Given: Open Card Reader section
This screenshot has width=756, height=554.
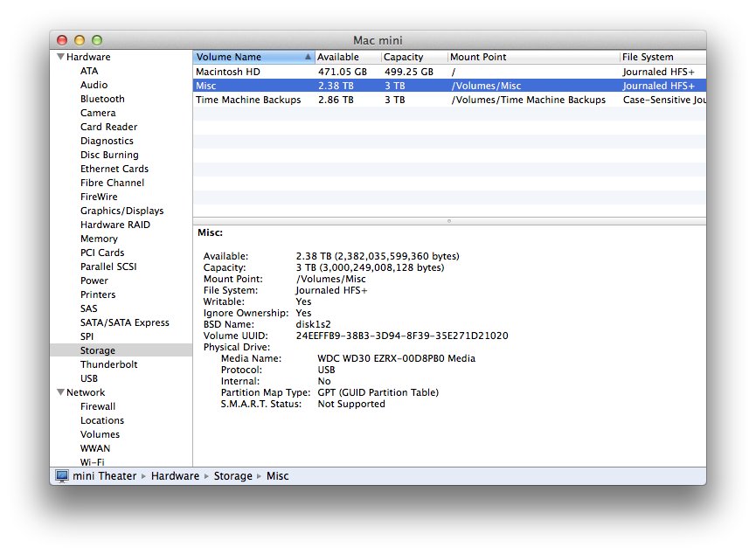Looking at the screenshot, I should tap(109, 127).
